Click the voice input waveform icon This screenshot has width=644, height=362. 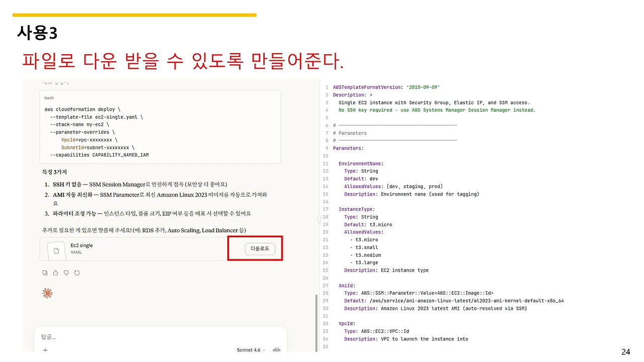(276, 350)
